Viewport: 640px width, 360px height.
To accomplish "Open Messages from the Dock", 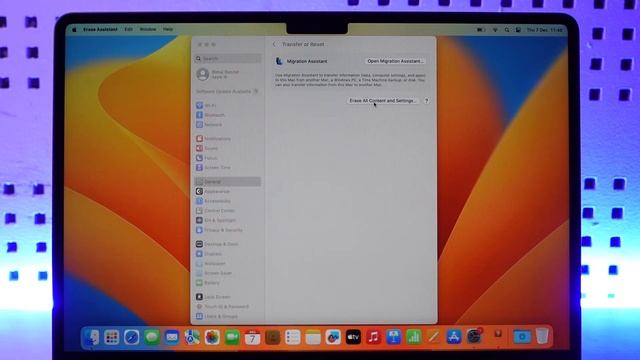I will click(152, 338).
